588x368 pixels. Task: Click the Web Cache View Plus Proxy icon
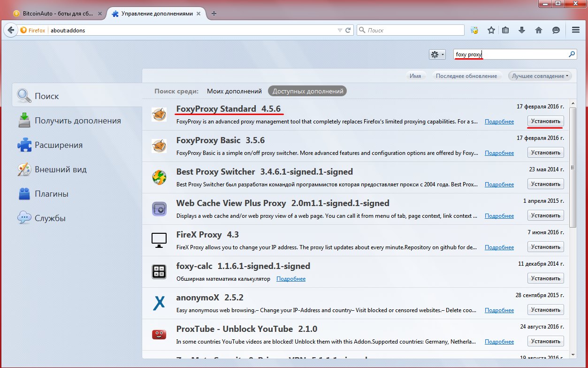point(159,209)
